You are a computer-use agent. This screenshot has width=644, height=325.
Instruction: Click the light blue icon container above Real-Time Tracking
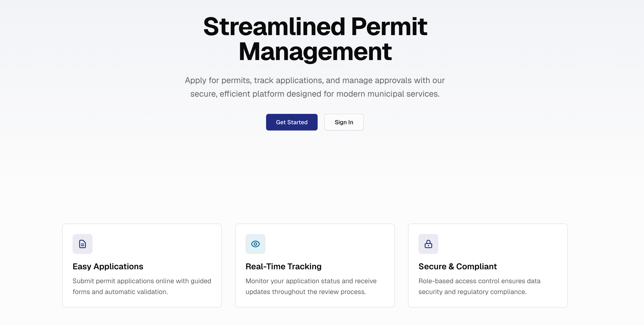click(255, 244)
